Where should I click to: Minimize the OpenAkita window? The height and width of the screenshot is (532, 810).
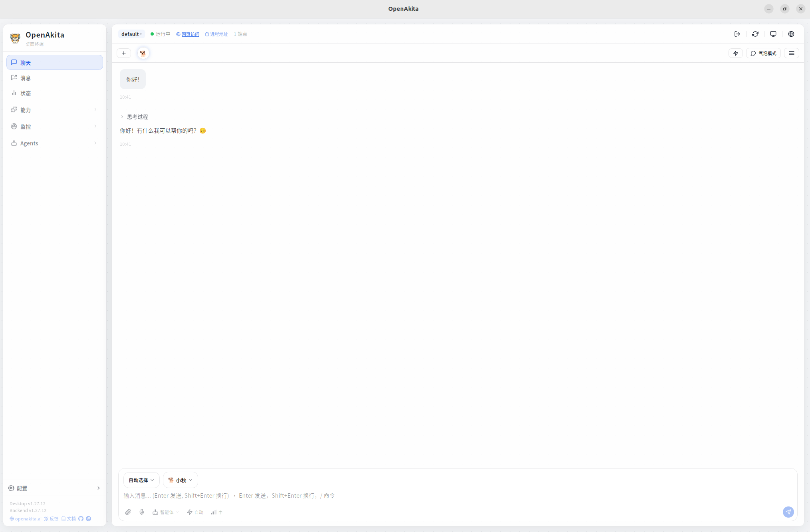coord(769,9)
